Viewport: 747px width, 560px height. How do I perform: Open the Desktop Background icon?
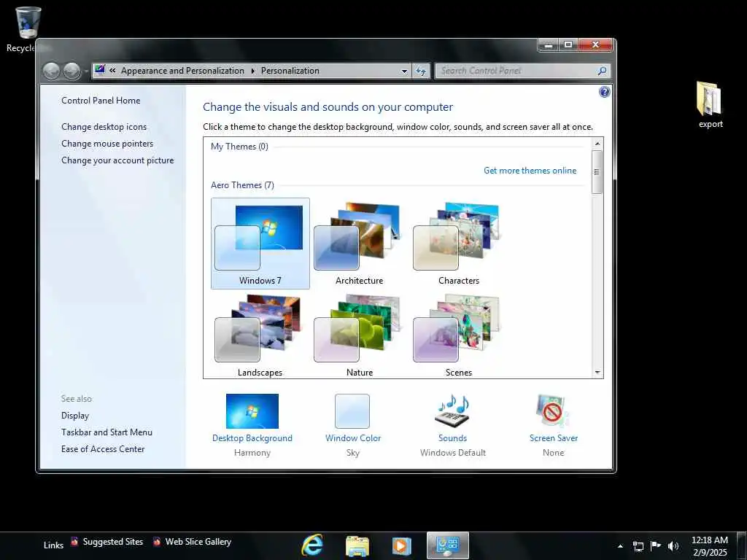coord(252,411)
